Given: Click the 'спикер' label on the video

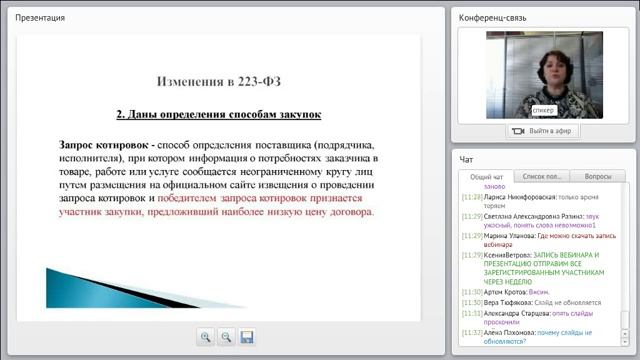Looking at the screenshot, I should pos(543,110).
